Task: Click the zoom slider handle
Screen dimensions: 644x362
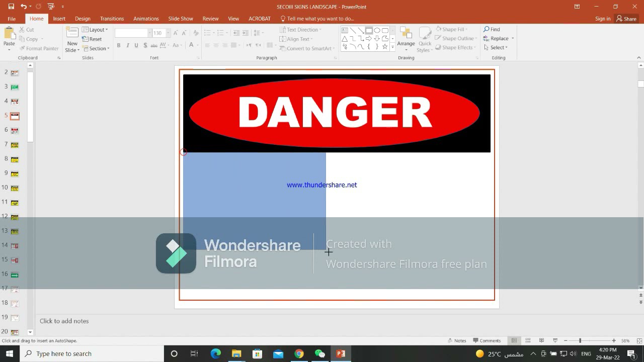Action: pyautogui.click(x=580, y=340)
